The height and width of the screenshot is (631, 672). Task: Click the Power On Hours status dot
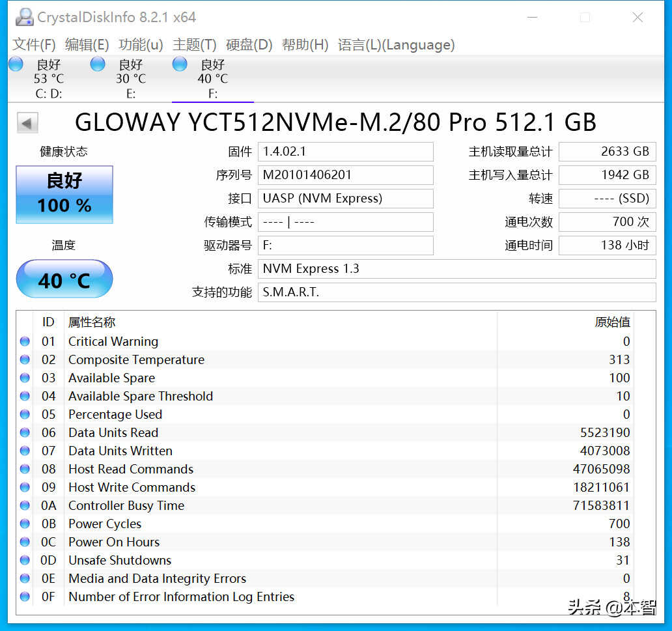25,542
